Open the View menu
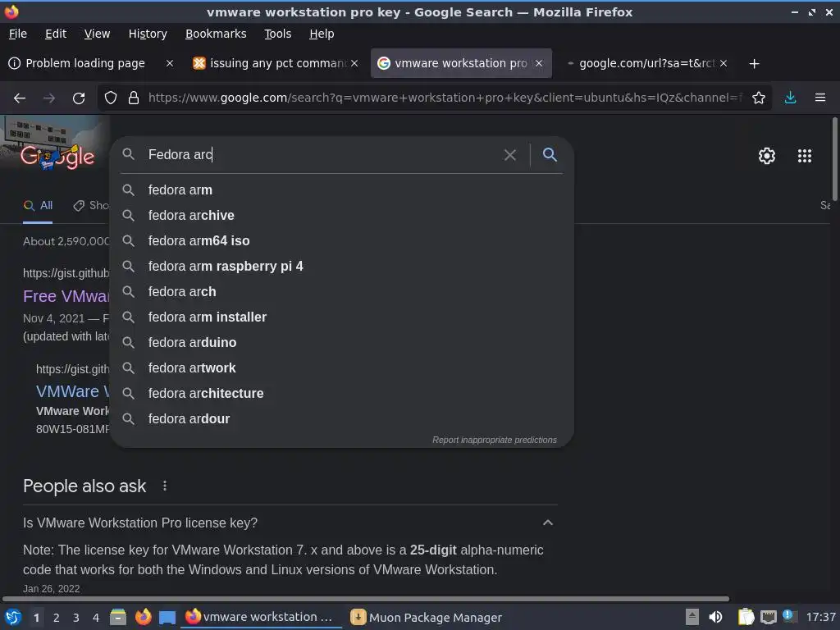Viewport: 840px width, 630px height. [x=97, y=34]
